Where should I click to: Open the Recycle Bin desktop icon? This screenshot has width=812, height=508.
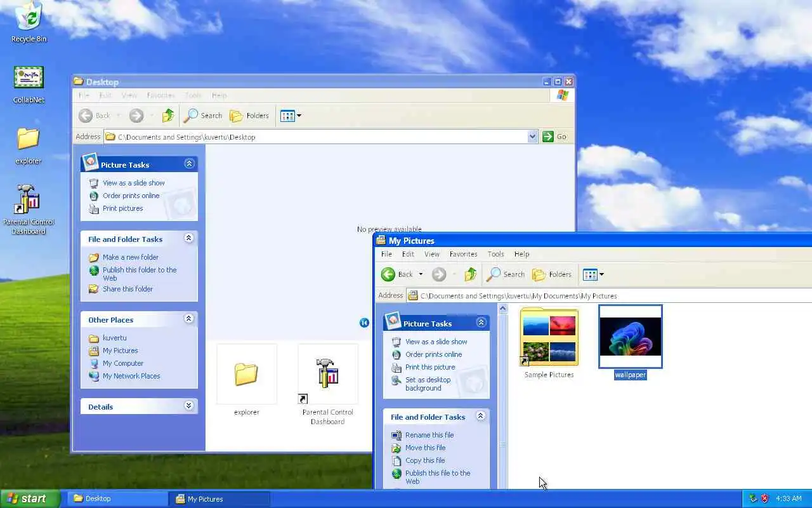(29, 22)
